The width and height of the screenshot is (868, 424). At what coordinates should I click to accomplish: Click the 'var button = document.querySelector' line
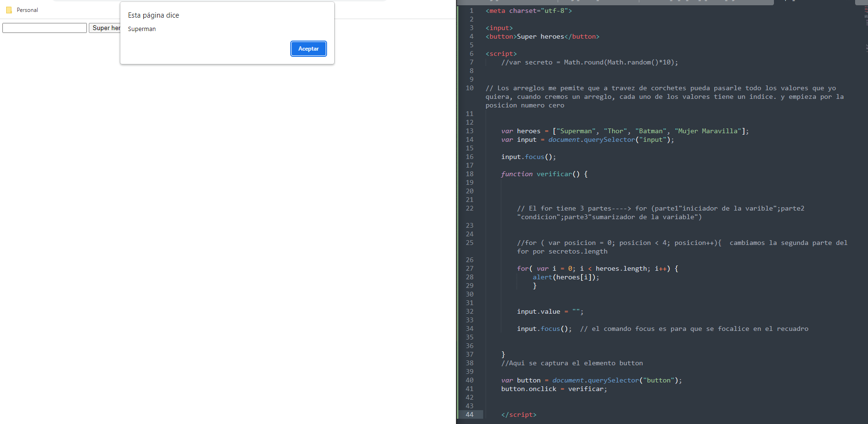pos(592,380)
